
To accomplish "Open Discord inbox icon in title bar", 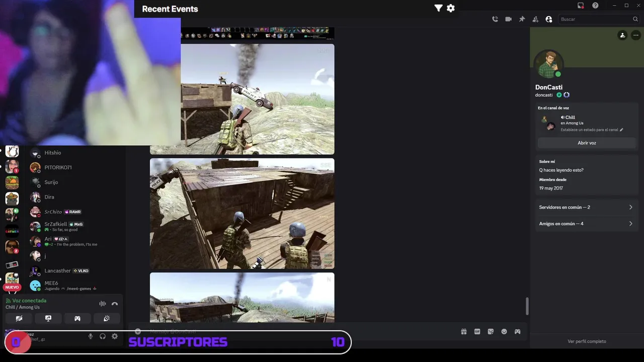I will tap(581, 6).
